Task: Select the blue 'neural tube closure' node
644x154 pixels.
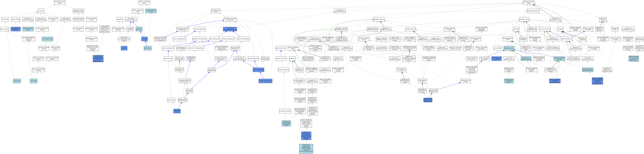Action: pyautogui.click(x=177, y=111)
